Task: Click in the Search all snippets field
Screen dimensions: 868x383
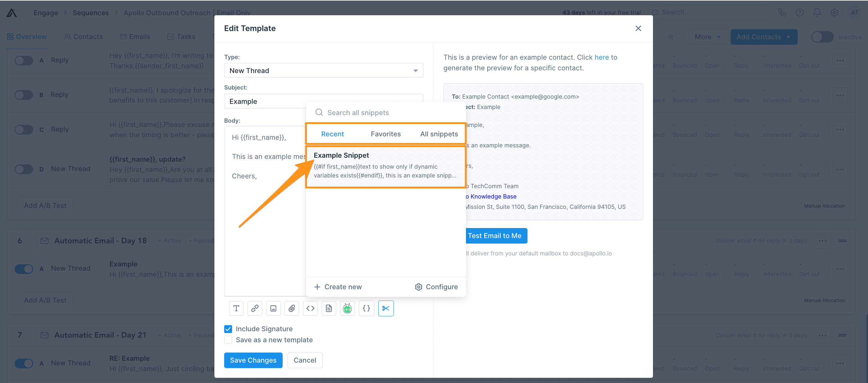Action: pos(386,113)
